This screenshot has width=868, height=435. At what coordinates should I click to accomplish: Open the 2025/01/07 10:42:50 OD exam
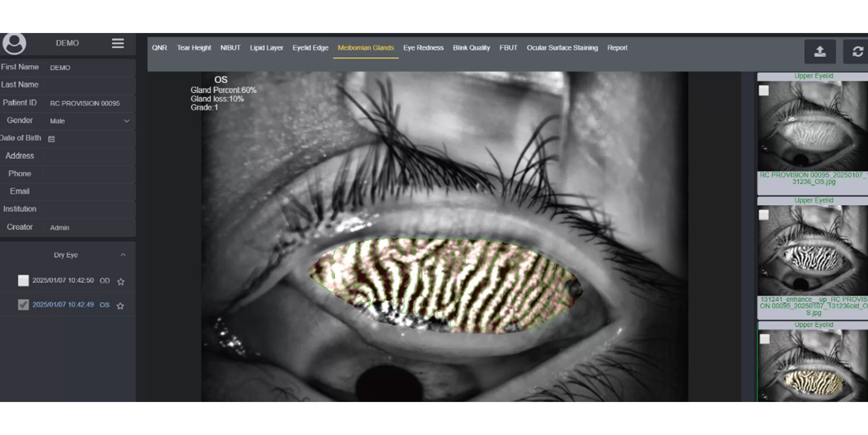point(63,281)
